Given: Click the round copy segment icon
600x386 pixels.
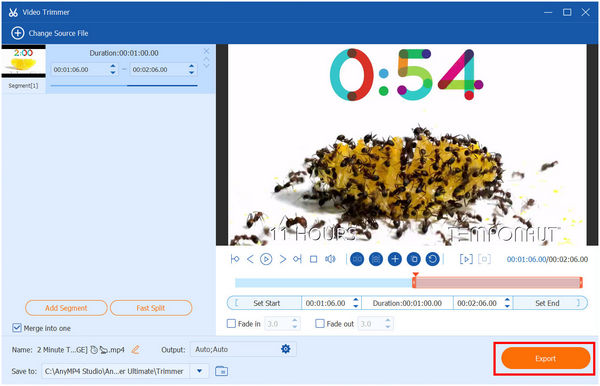Looking at the screenshot, I should click(414, 259).
